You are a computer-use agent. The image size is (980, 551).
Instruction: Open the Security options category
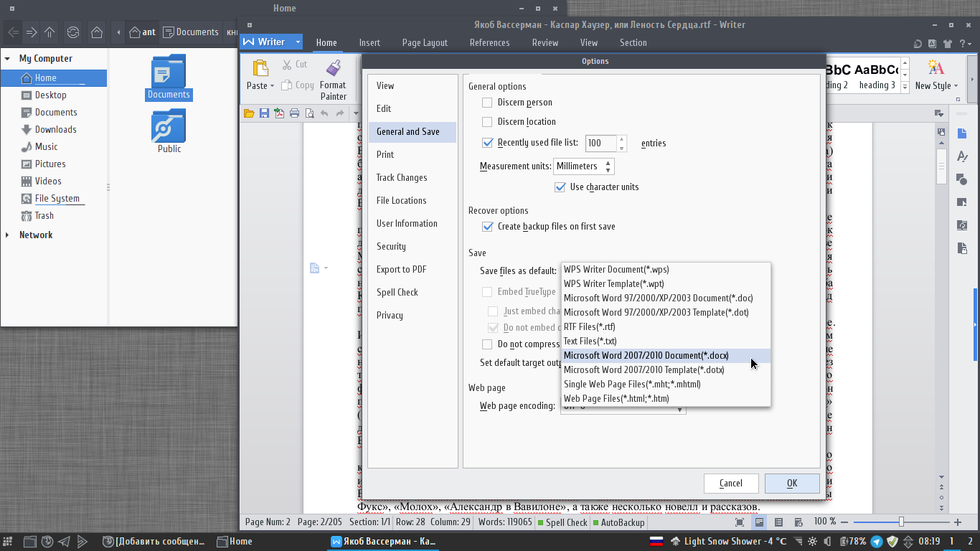point(412,247)
